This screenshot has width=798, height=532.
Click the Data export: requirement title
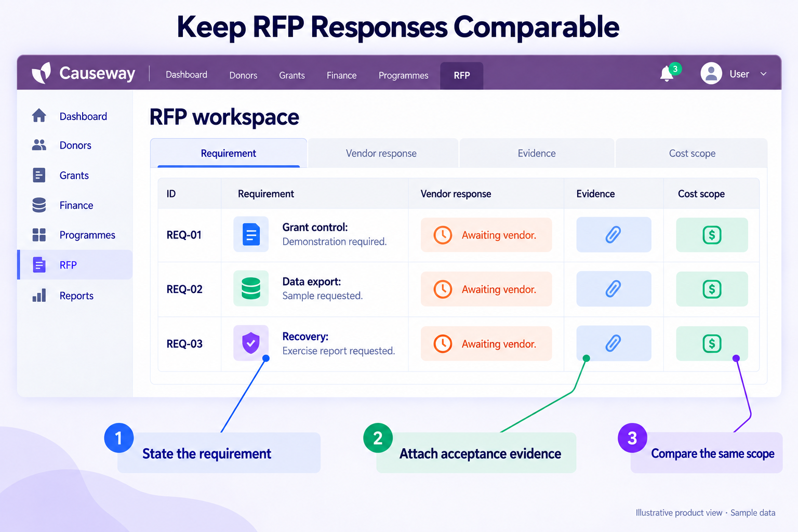(x=312, y=282)
